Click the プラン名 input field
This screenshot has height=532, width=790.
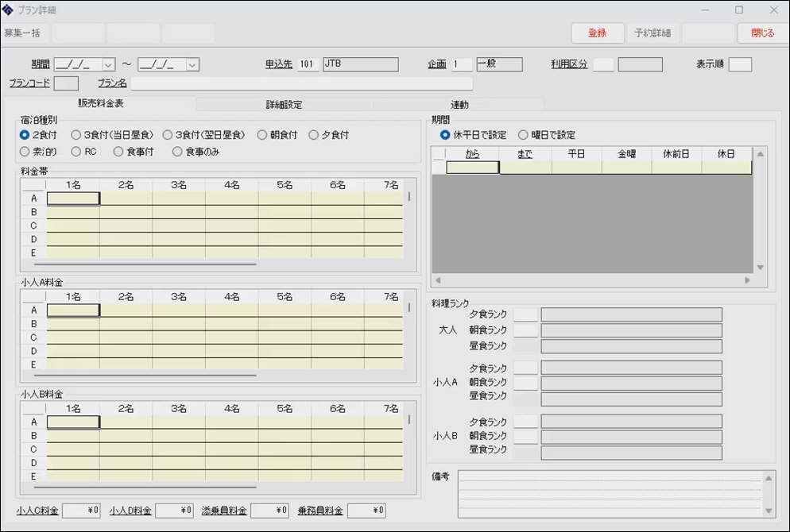point(301,83)
